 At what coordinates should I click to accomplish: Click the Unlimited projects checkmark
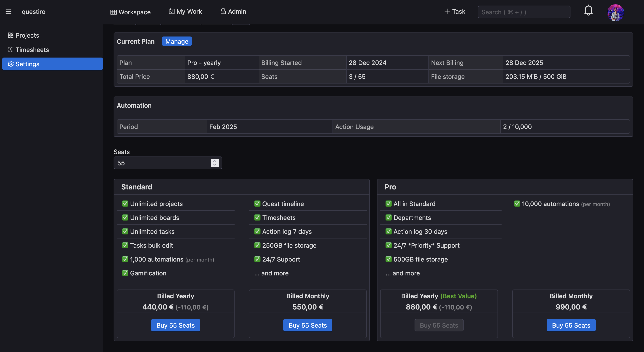point(125,204)
